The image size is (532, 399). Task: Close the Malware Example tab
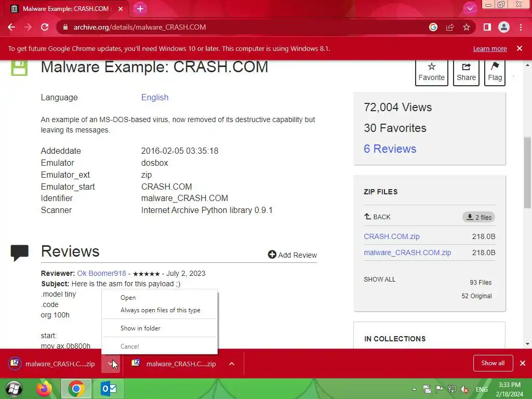point(121,9)
